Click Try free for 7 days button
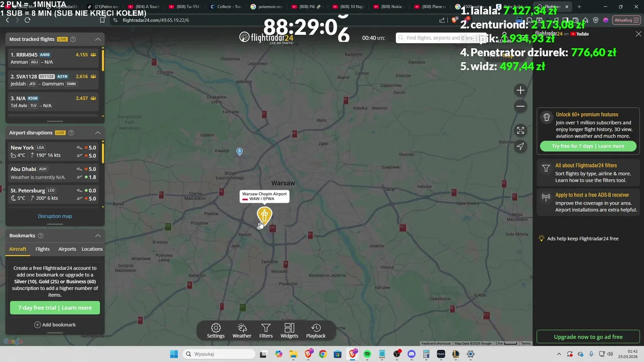 588,146
